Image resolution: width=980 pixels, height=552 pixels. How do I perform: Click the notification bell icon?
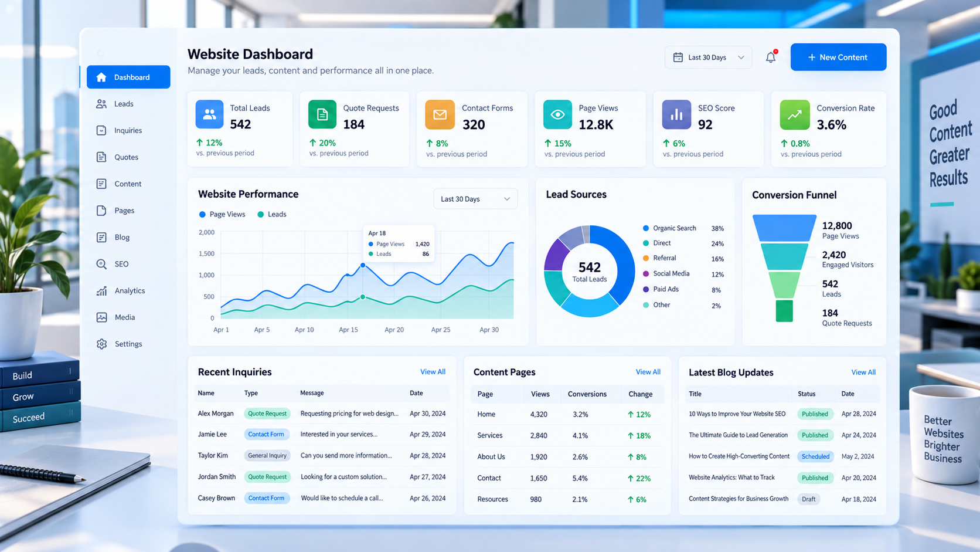click(x=771, y=57)
